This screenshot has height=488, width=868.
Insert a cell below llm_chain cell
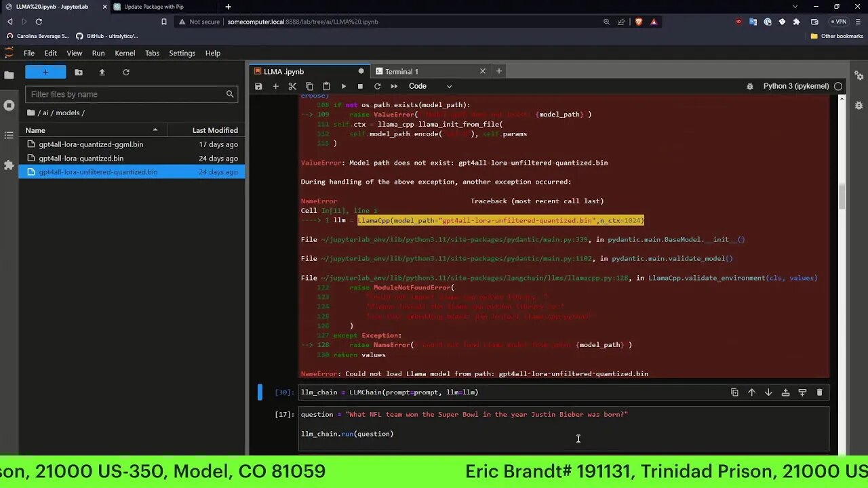pos(802,392)
